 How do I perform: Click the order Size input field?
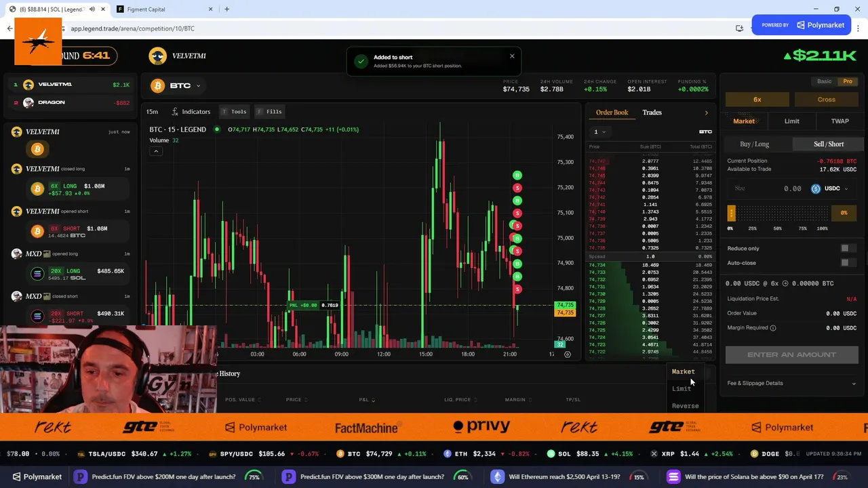click(x=766, y=188)
